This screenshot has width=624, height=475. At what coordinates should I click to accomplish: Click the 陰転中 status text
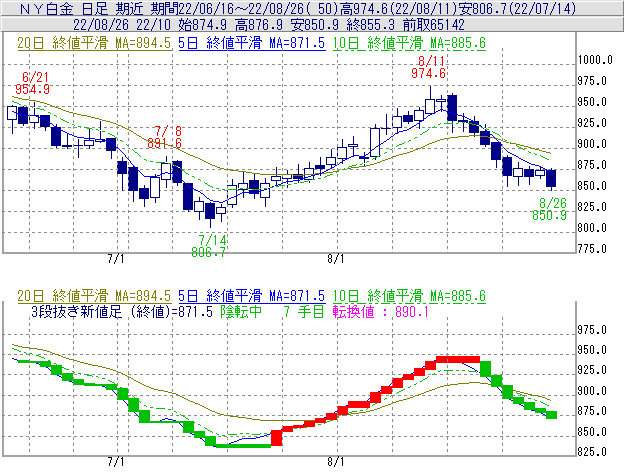click(241, 311)
